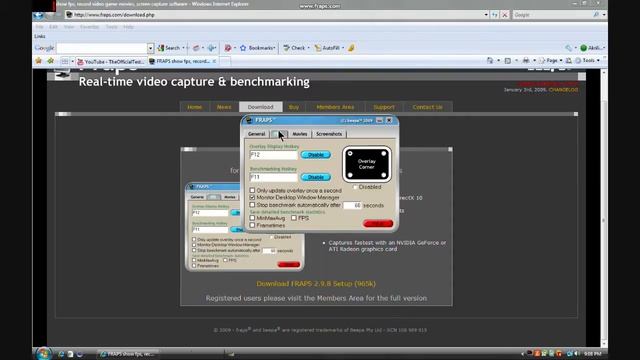Open the Windows Start orb
The height and width of the screenshot is (360, 640).
pos(43,353)
